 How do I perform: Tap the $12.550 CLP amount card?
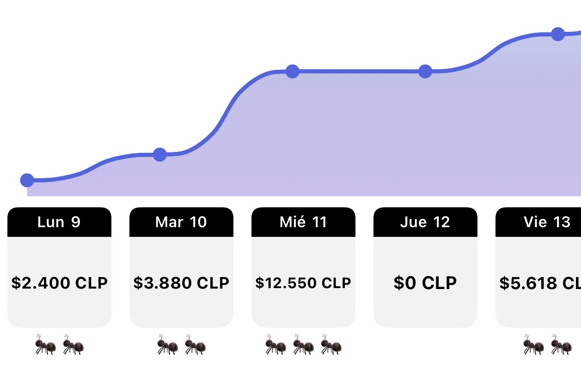[303, 282]
